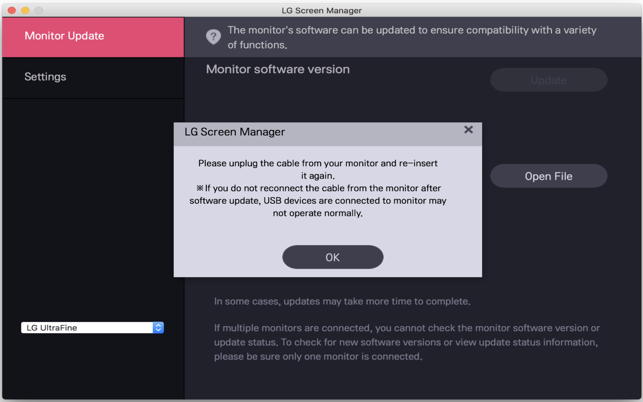643x402 pixels.
Task: Click the red close window button
Action: (x=12, y=10)
